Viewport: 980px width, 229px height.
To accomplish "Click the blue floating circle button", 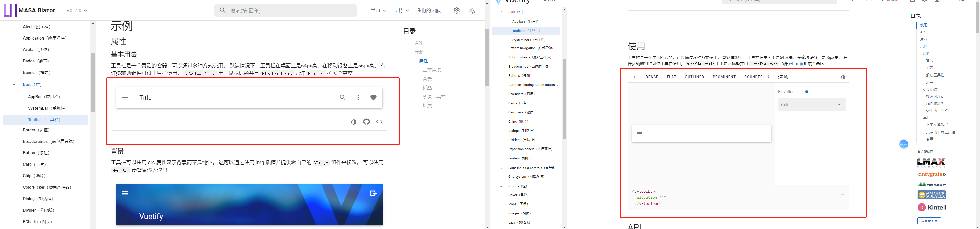I will (x=904, y=144).
